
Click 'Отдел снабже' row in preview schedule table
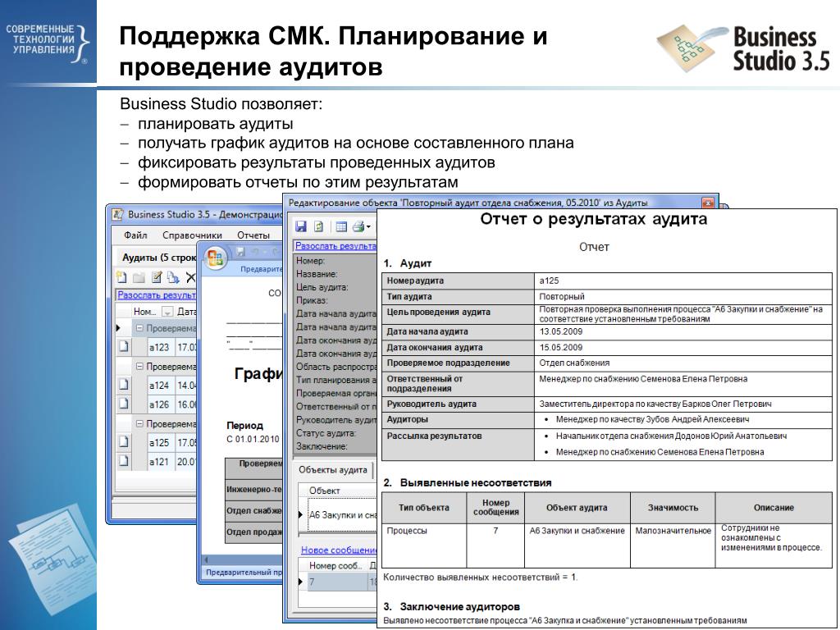254,511
